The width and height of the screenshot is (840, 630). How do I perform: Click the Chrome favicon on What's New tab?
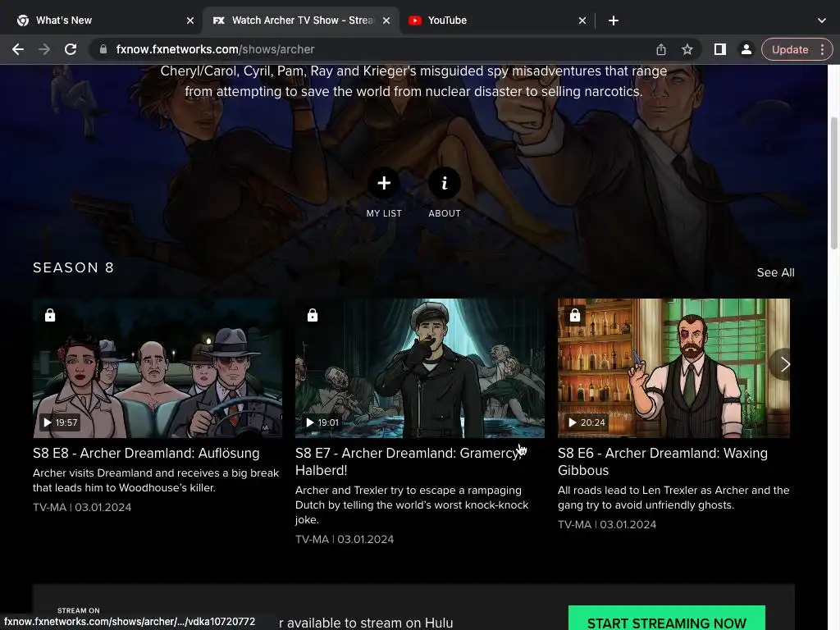22,21
